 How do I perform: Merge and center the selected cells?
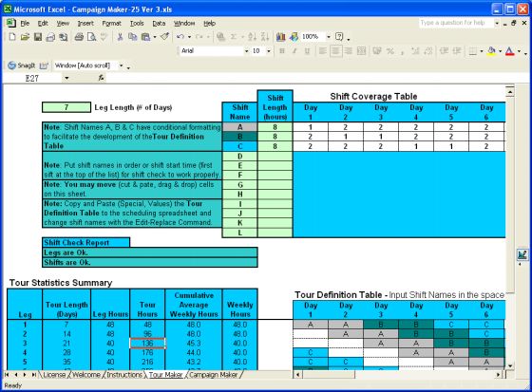362,51
